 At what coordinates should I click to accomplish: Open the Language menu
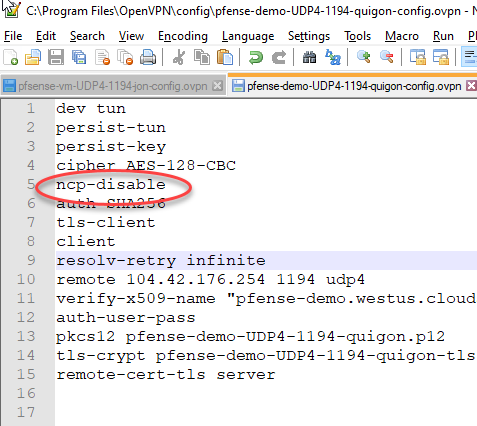pos(248,36)
